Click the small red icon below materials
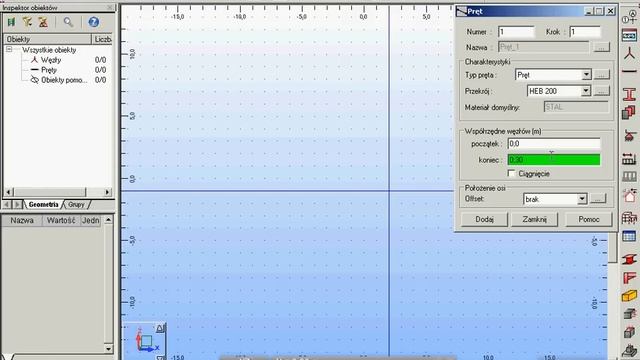Screen dimensions: 640x360 tap(629, 136)
